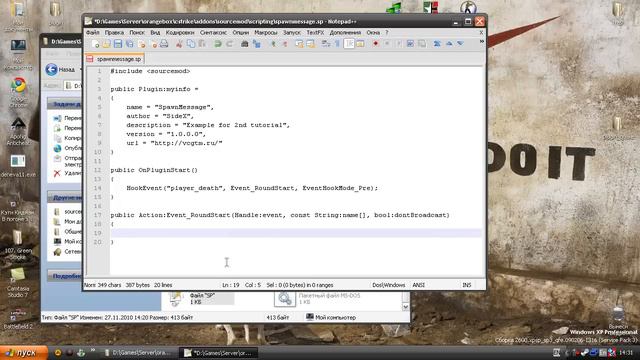This screenshot has width=640, height=360.
Task: Open the пуск Start menu
Action: (x=23, y=353)
